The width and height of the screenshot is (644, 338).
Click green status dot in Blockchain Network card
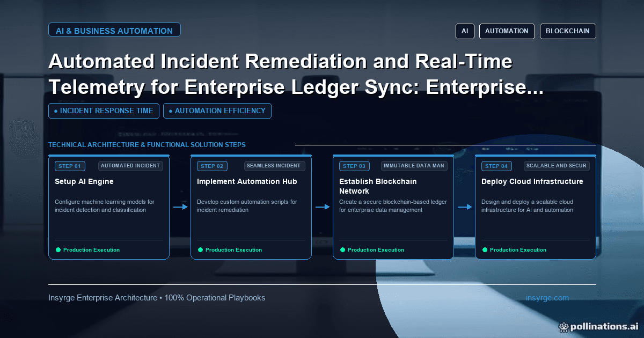coord(342,250)
